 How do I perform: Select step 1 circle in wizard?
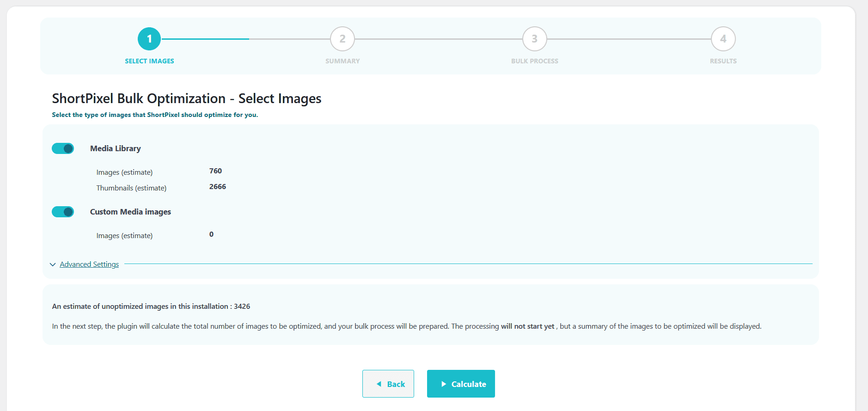[x=149, y=39]
